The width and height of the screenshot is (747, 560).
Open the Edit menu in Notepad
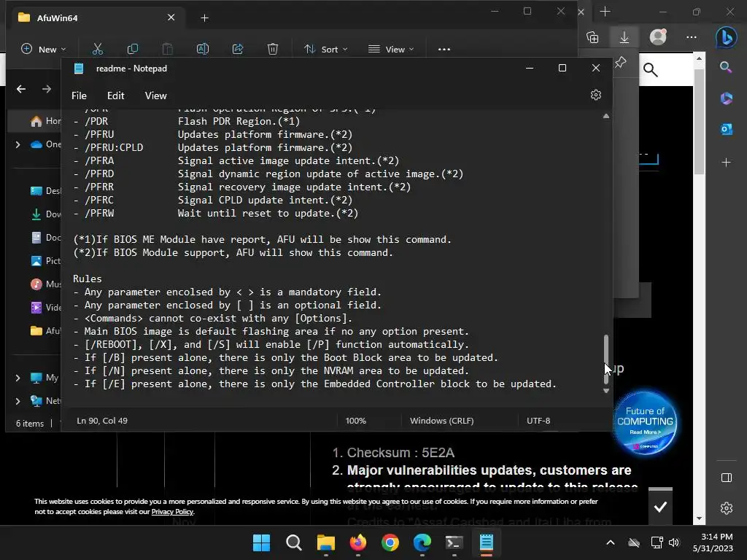[116, 96]
